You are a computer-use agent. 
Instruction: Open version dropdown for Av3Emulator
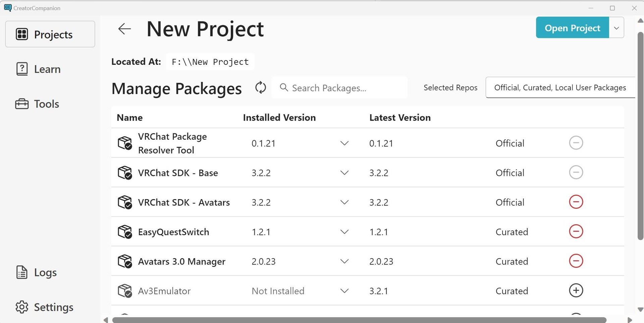(344, 291)
